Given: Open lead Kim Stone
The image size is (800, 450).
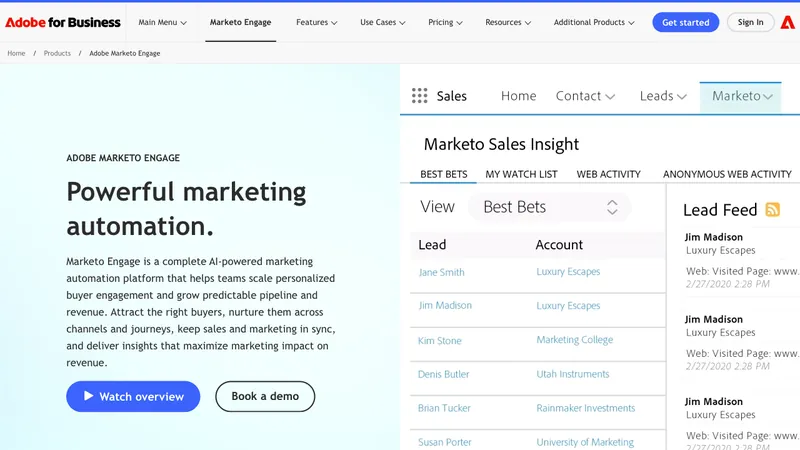Looking at the screenshot, I should click(x=439, y=340).
